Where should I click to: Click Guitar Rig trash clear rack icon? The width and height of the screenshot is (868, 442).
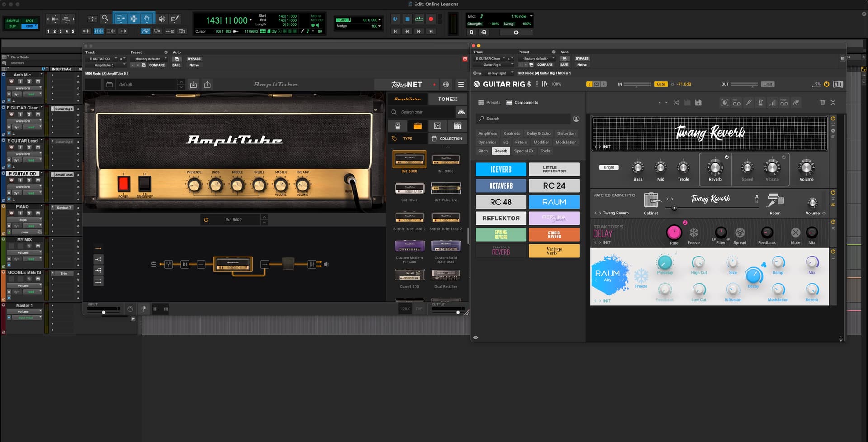pos(822,103)
